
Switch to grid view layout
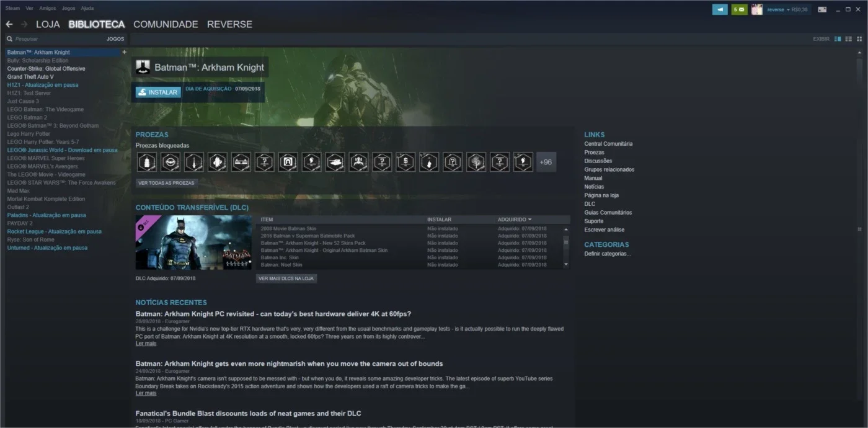[x=859, y=39]
